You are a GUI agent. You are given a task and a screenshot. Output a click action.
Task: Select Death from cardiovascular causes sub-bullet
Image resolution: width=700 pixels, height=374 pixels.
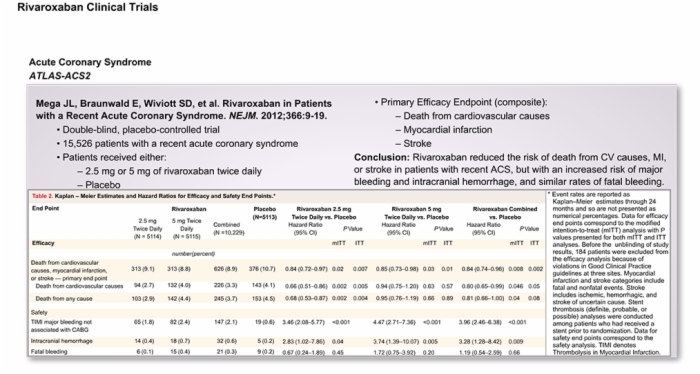[x=473, y=116]
